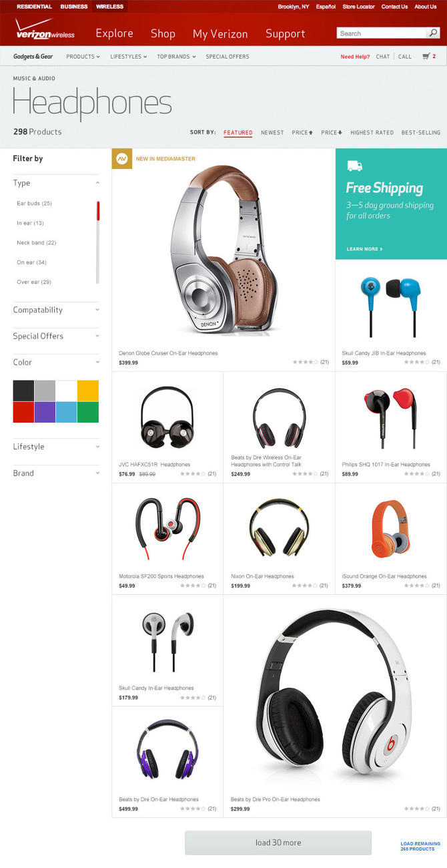Open the Shop main menu
The image size is (447, 868).
(x=163, y=33)
